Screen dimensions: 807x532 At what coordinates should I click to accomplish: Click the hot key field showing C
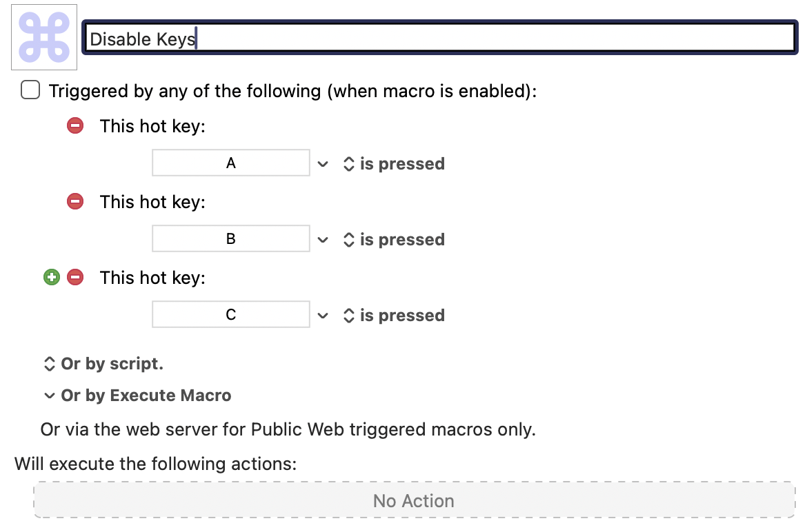[x=231, y=314]
